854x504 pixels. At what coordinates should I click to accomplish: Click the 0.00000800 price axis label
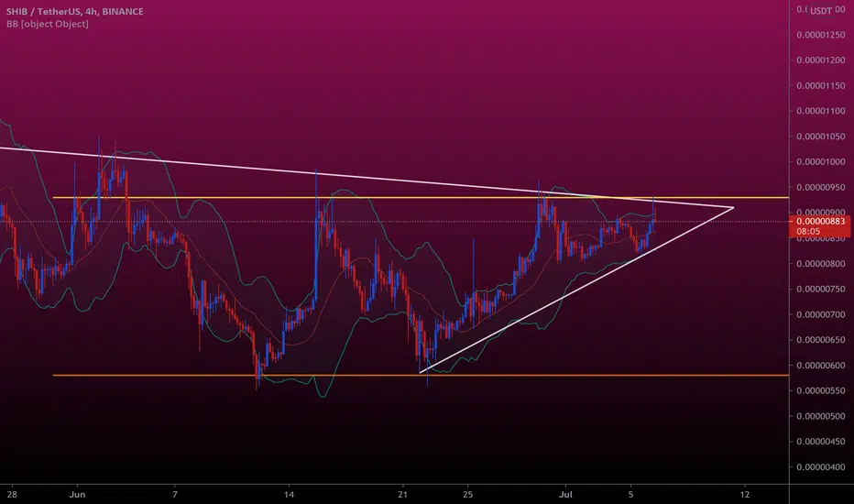(821, 264)
